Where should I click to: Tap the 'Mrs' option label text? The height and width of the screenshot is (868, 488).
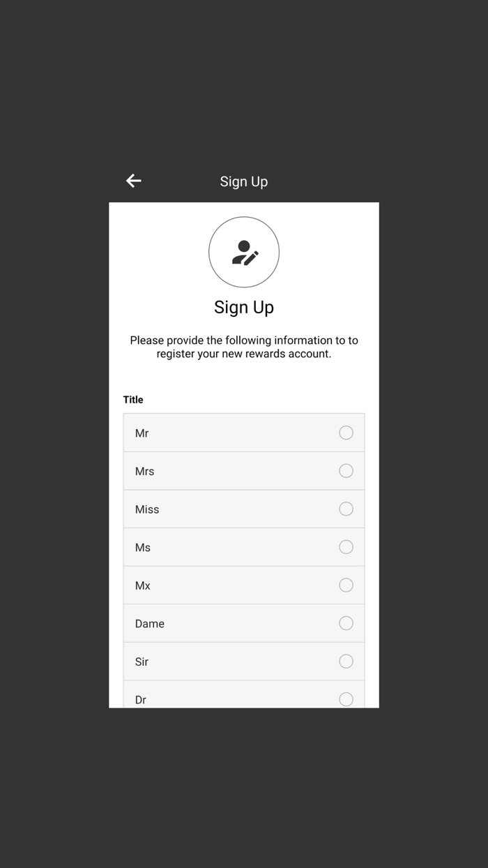point(144,472)
